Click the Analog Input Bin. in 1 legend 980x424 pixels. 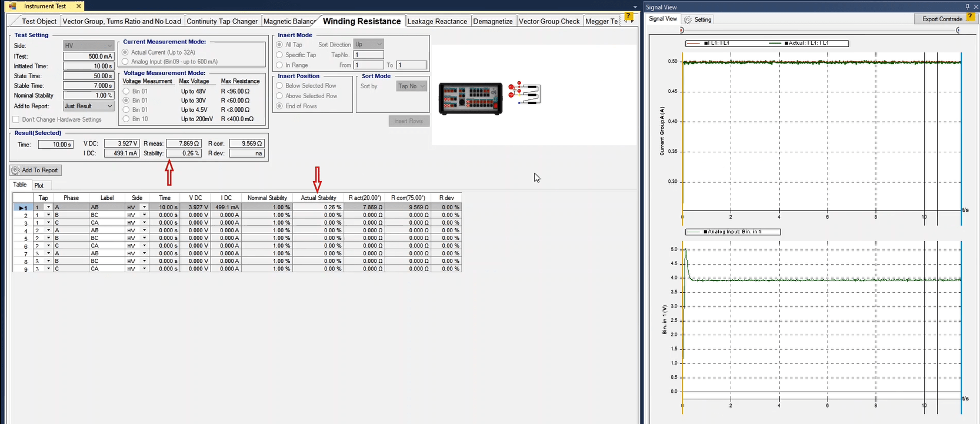(734, 232)
